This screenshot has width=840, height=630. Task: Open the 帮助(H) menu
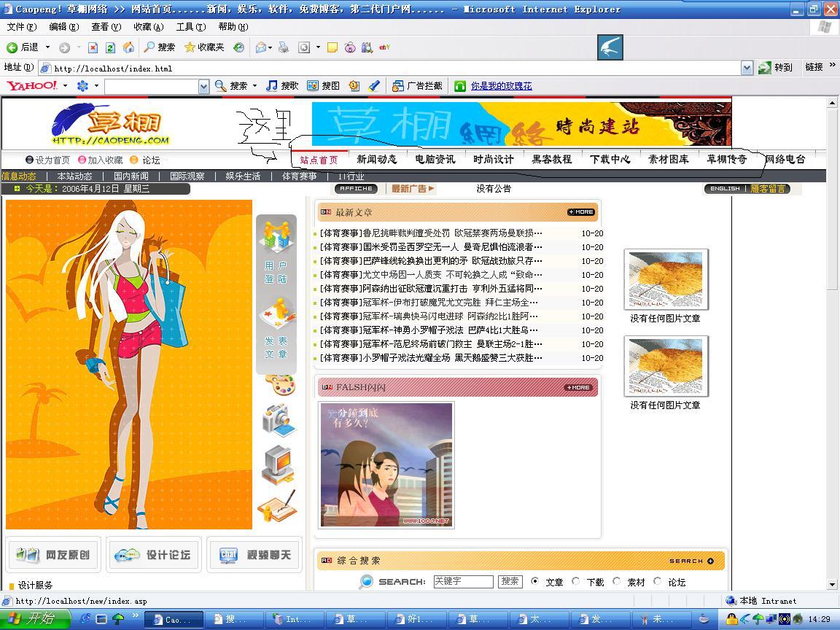233,27
